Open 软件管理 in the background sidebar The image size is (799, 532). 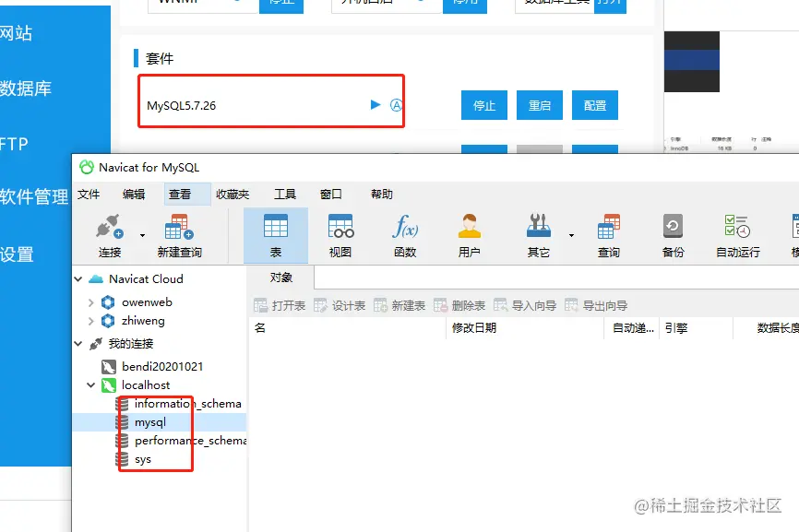point(33,196)
